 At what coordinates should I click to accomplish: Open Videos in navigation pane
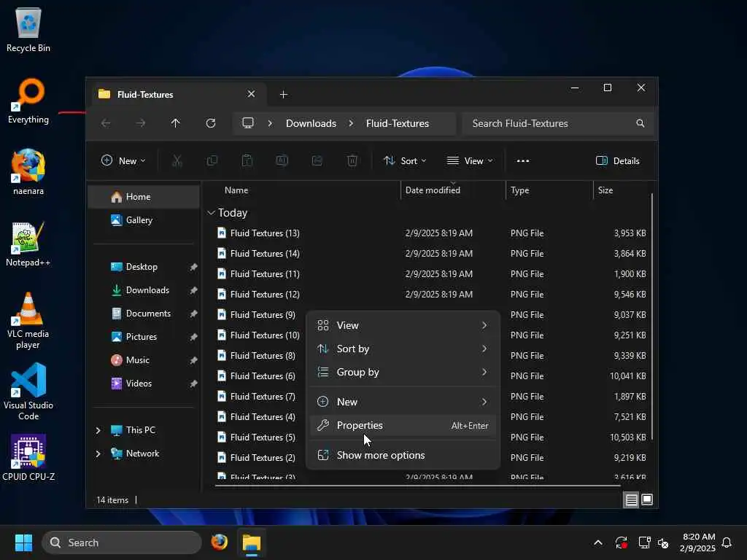144,384
